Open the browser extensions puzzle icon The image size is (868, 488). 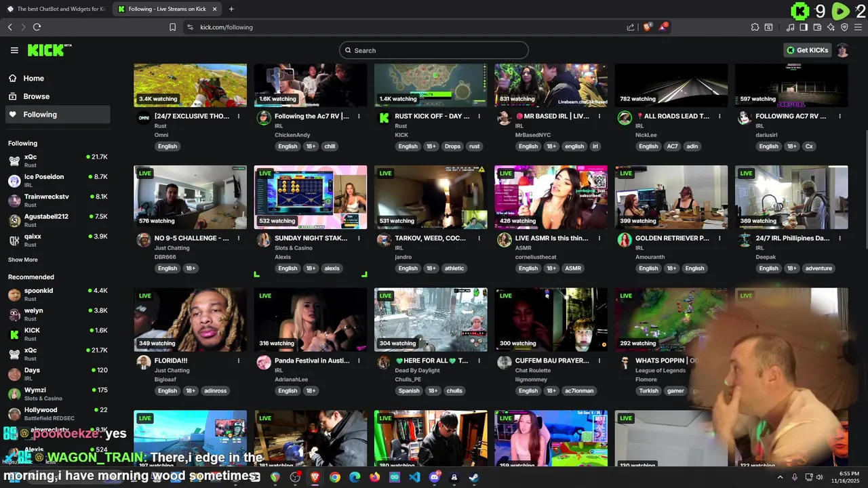click(x=755, y=27)
